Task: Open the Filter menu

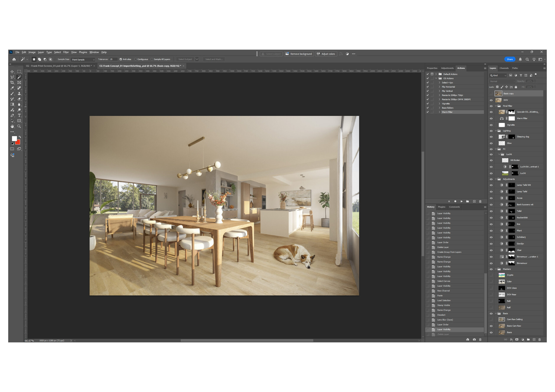Action: tap(66, 52)
